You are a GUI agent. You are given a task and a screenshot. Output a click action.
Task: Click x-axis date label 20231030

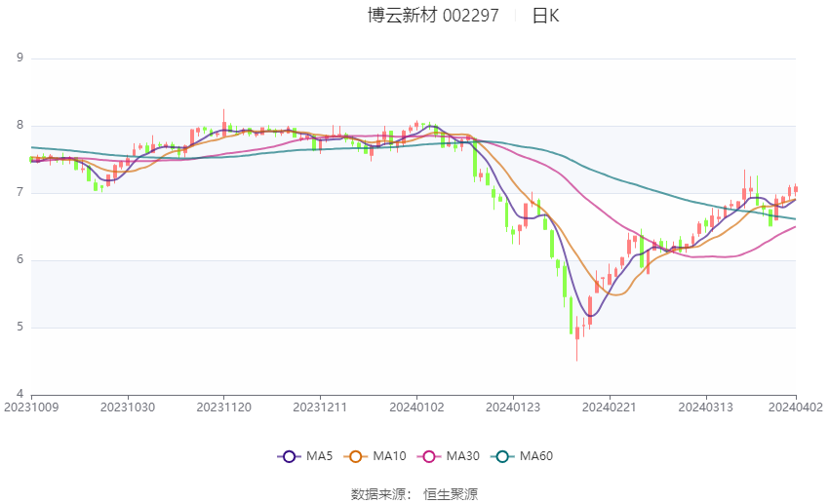128,407
